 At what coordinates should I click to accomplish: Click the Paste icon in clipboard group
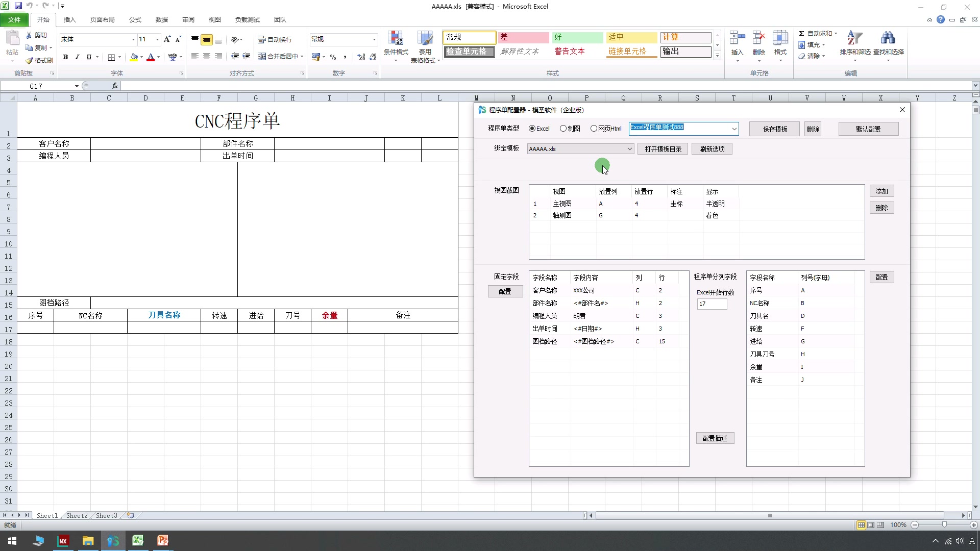point(12,39)
